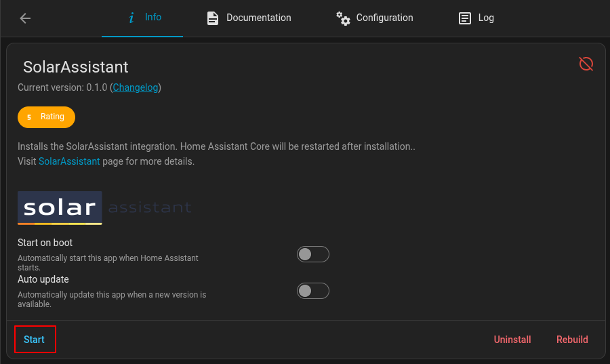Image resolution: width=610 pixels, height=364 pixels.
Task: Open the Configuration tab
Action: pos(374,18)
